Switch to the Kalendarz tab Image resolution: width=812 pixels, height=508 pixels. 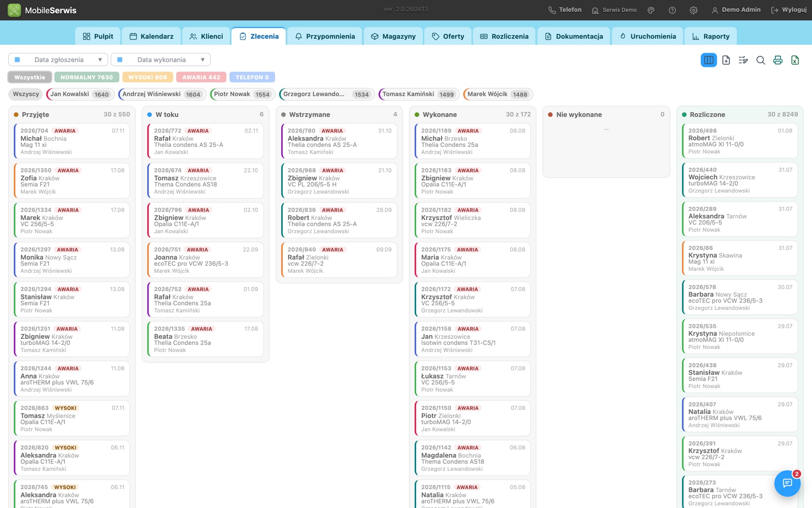152,37
